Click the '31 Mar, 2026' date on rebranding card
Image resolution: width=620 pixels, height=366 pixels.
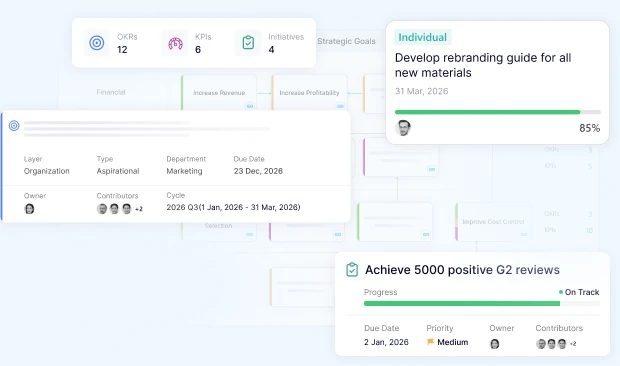[x=422, y=91]
